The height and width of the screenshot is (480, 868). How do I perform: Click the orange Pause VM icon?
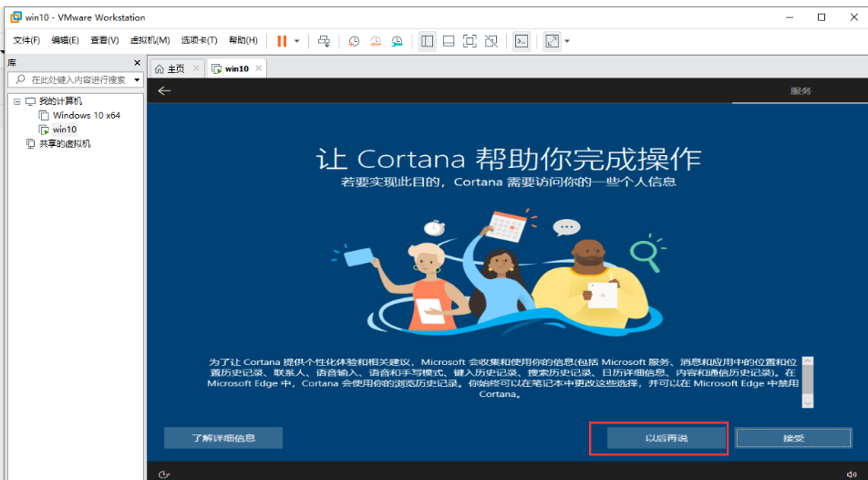pyautogui.click(x=282, y=41)
